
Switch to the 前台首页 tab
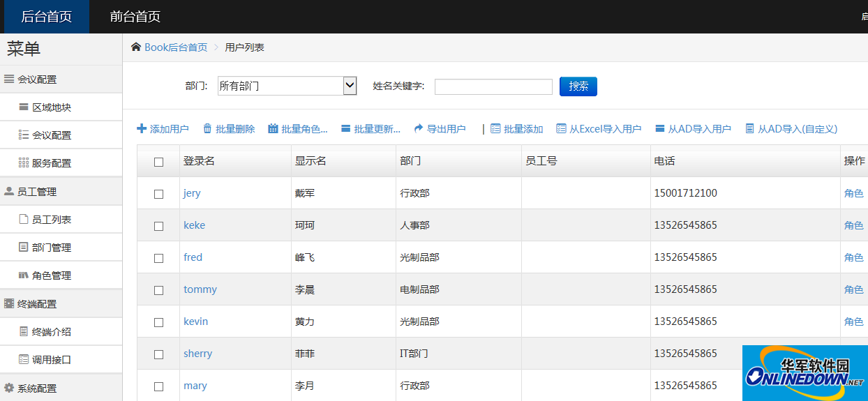coord(135,17)
